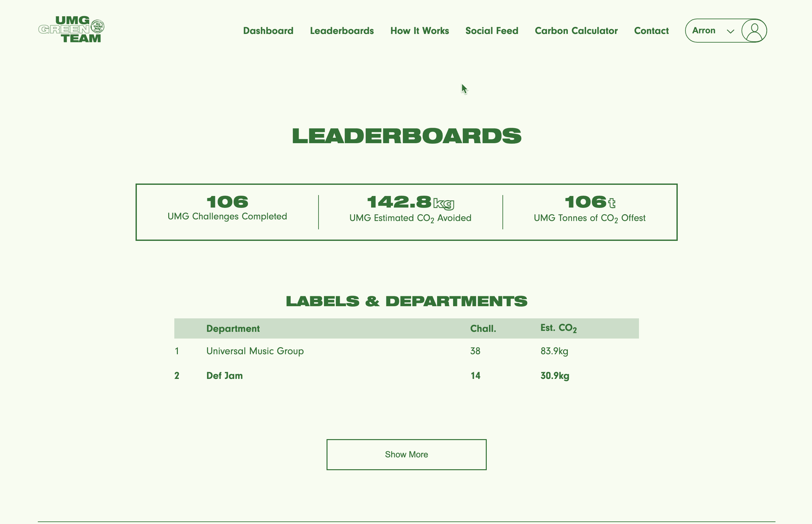Open the Carbon Calculator
Screen dimensions: 812x524
click(576, 31)
